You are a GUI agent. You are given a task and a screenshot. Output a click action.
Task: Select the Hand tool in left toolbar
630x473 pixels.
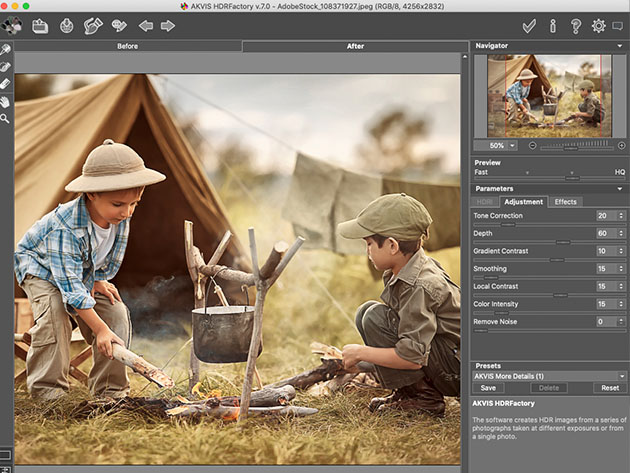coord(6,101)
